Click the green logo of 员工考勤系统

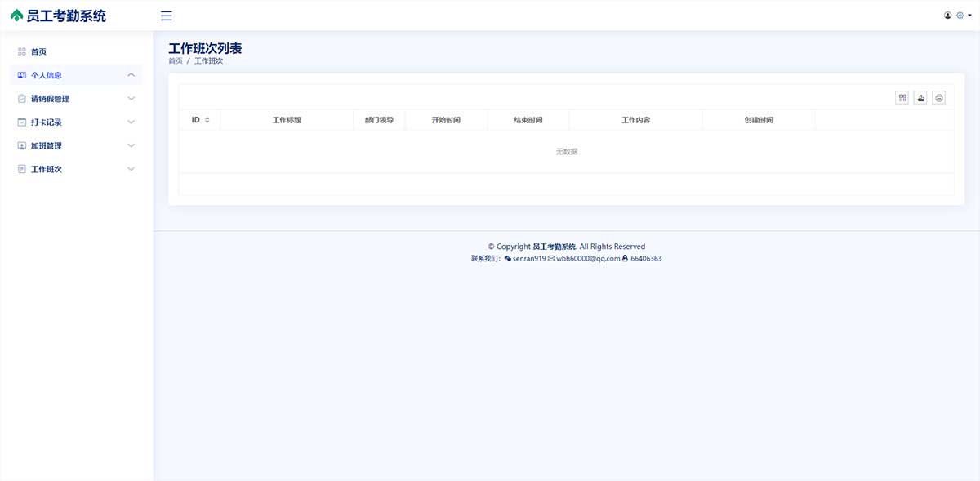point(17,16)
